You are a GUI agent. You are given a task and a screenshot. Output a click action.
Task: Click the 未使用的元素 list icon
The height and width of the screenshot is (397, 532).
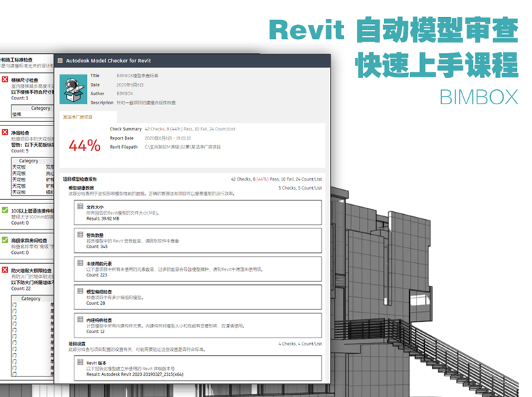[x=79, y=264]
